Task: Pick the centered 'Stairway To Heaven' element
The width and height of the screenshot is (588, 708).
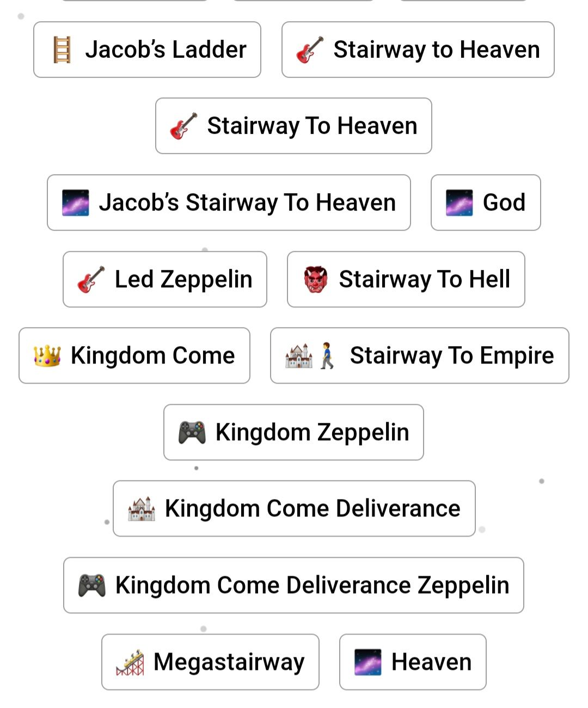Action: pos(312,126)
